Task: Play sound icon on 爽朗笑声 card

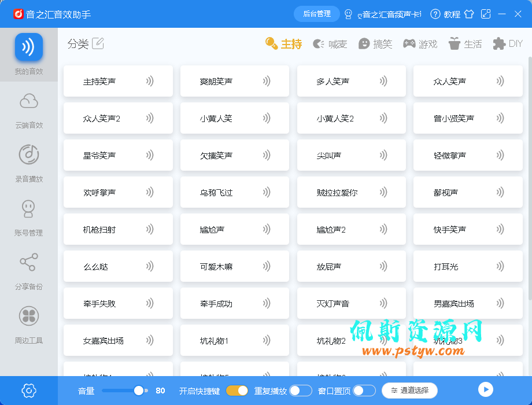Action: (x=267, y=81)
